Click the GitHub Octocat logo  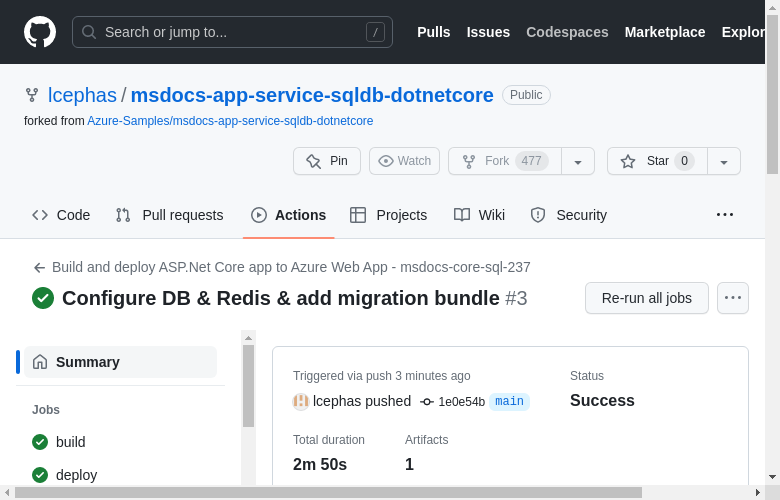pyautogui.click(x=40, y=32)
